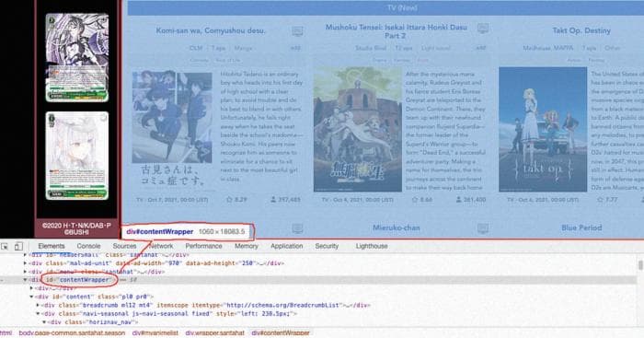Click the Mushoku Tensei anime cover image
This screenshot has width=644, height=338.
pos(357,130)
